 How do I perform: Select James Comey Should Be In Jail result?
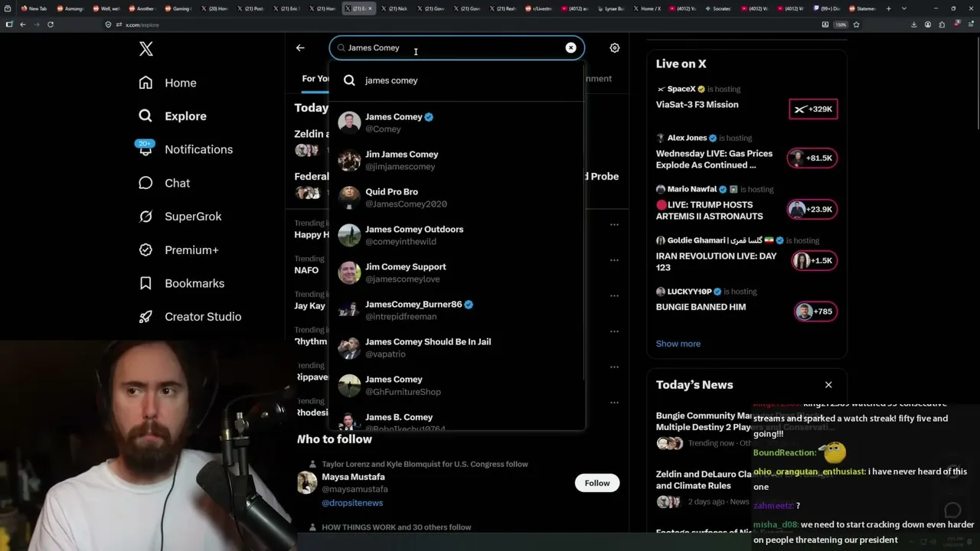pyautogui.click(x=457, y=347)
